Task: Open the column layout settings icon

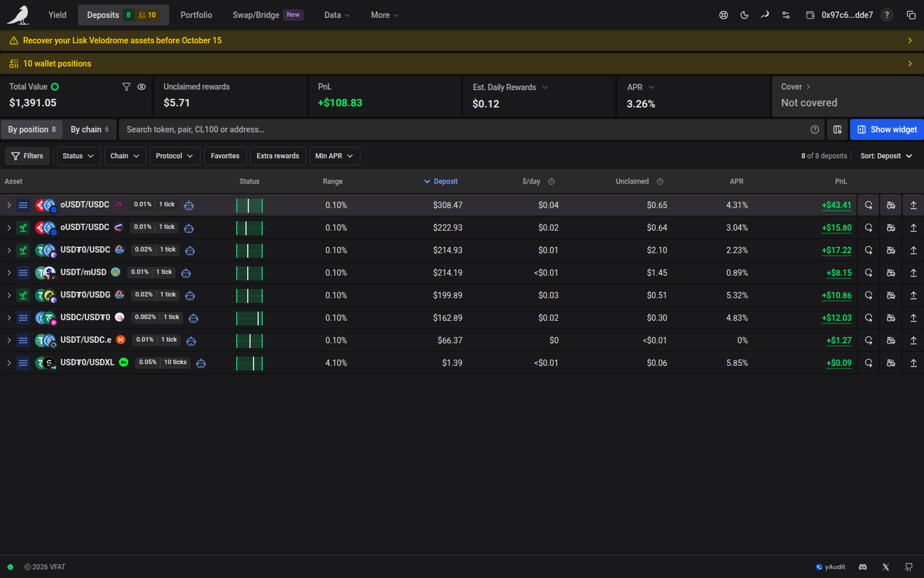Action: tap(837, 129)
